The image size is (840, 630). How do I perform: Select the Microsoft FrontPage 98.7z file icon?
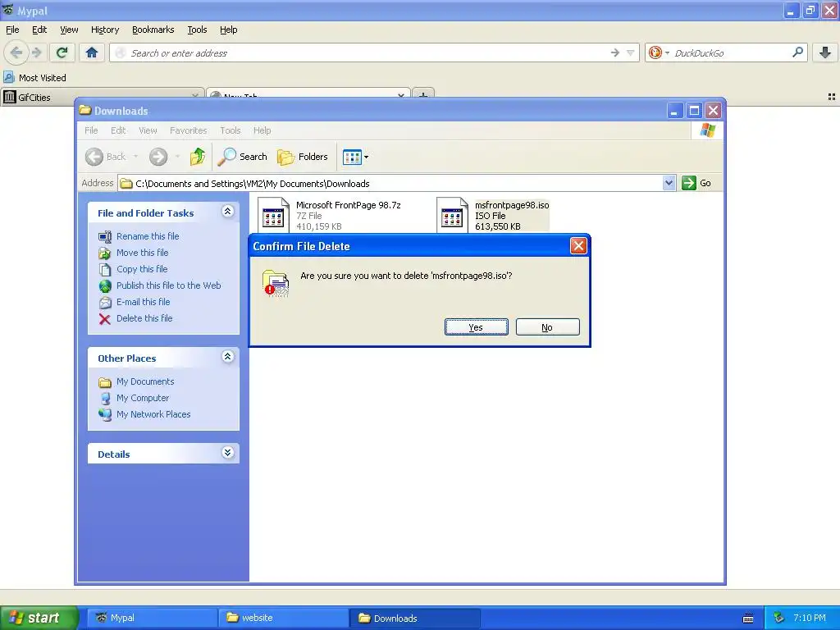273,215
